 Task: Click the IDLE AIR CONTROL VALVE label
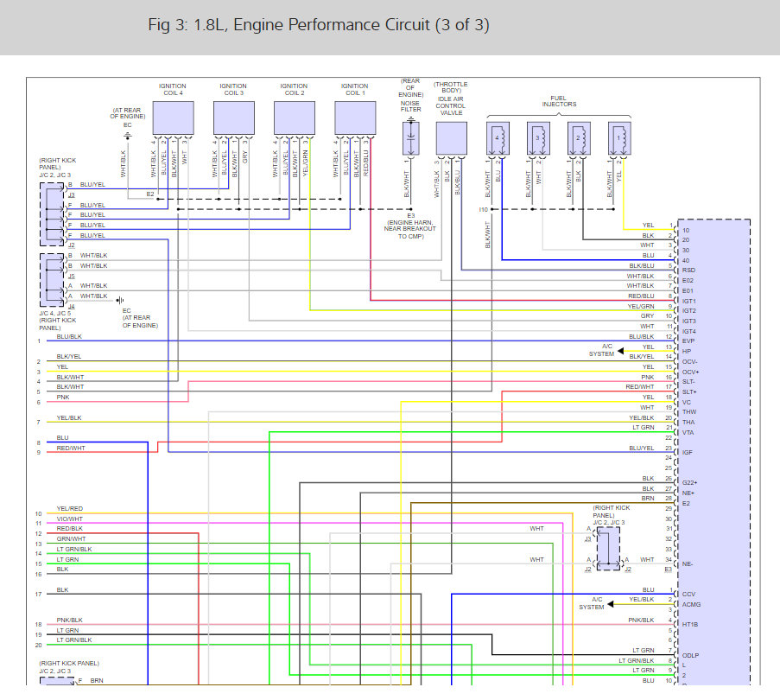pos(451,106)
